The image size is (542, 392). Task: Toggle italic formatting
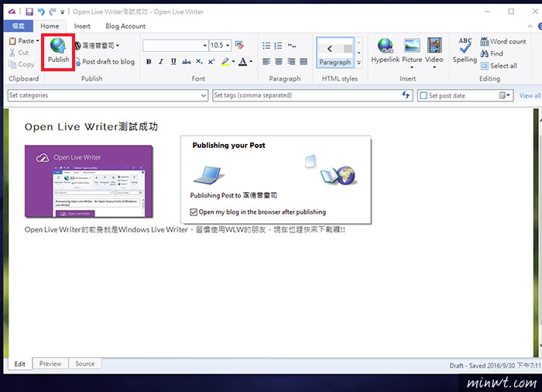pyautogui.click(x=161, y=61)
